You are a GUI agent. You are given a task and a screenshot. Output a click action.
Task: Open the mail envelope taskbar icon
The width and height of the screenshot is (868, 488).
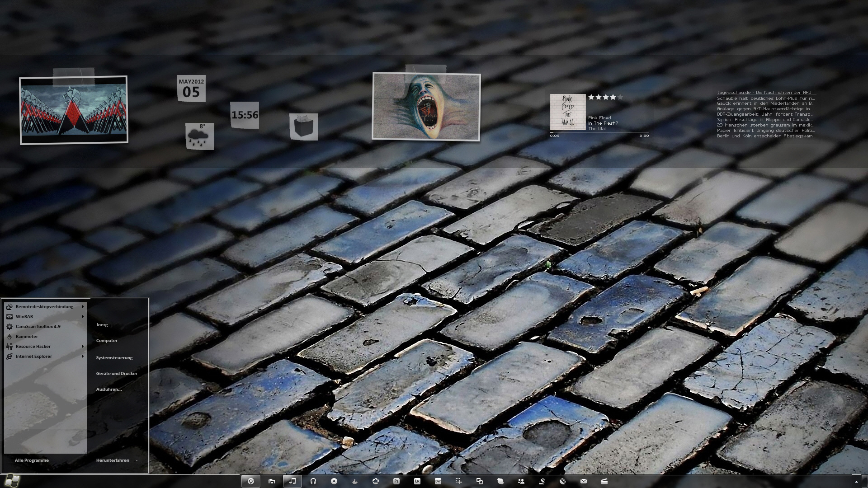(x=584, y=481)
